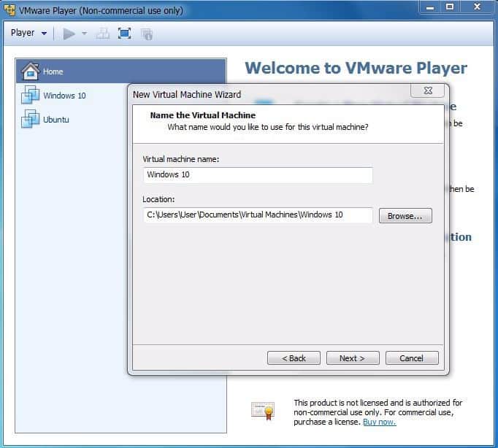Screen dimensions: 498x448
Task: Click the Power On play button
Action: [69, 34]
